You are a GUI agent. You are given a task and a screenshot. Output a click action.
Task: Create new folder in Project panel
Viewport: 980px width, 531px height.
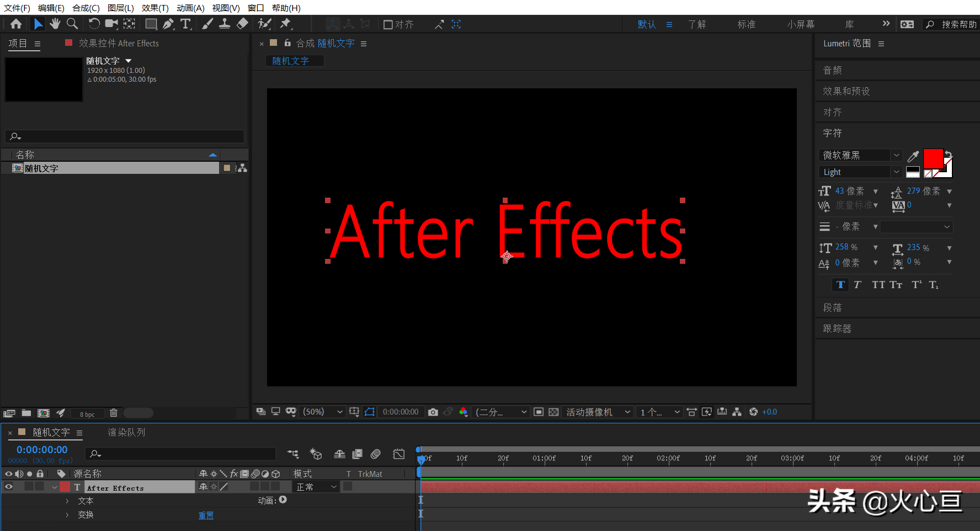(x=26, y=413)
